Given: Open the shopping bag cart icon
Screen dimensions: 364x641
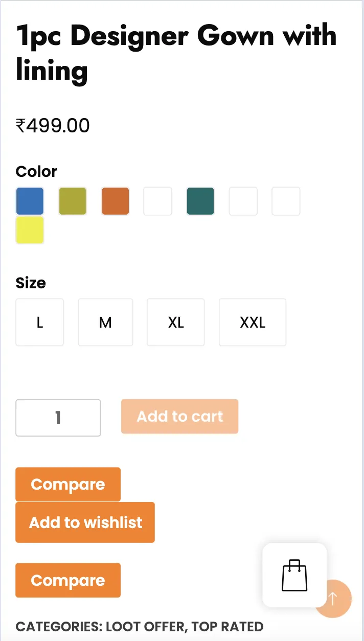Looking at the screenshot, I should 294,575.
